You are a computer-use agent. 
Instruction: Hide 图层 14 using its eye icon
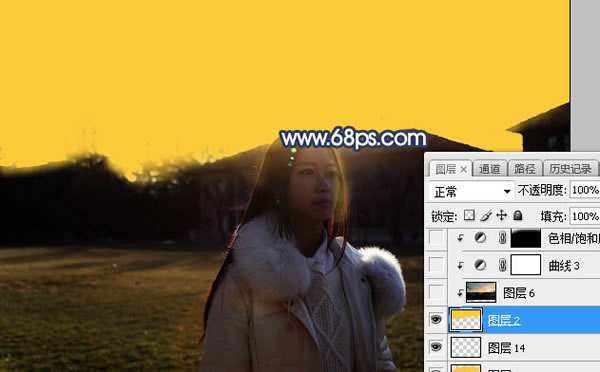pos(436,347)
